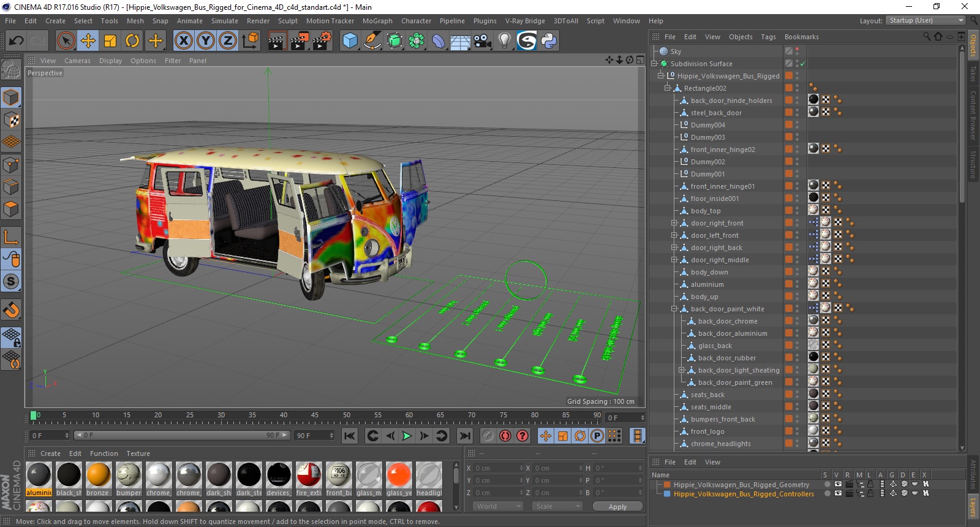Open the Spline Pen tool
The image size is (980, 527).
coord(372,41)
